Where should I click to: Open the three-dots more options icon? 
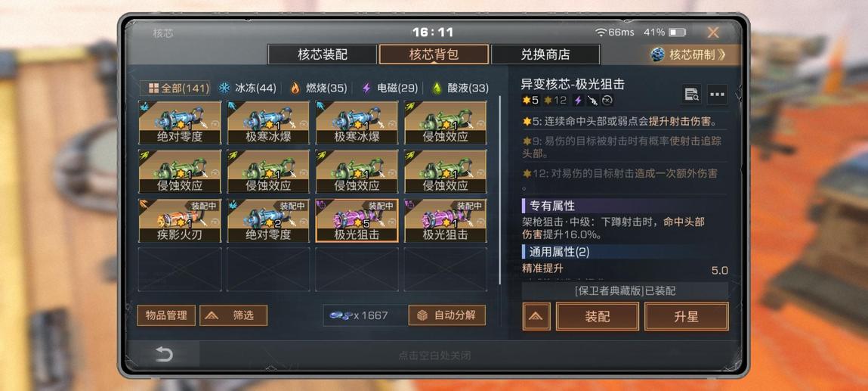(x=717, y=95)
